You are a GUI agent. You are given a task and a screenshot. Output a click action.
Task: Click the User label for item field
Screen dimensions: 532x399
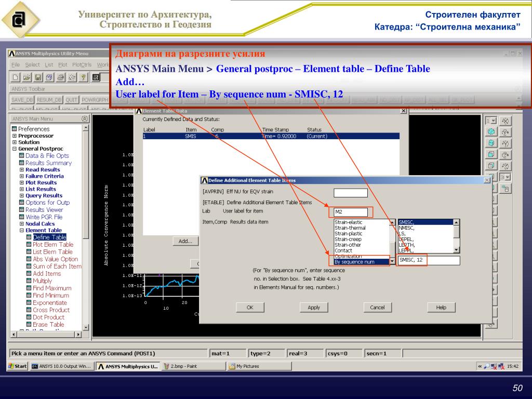click(x=351, y=212)
